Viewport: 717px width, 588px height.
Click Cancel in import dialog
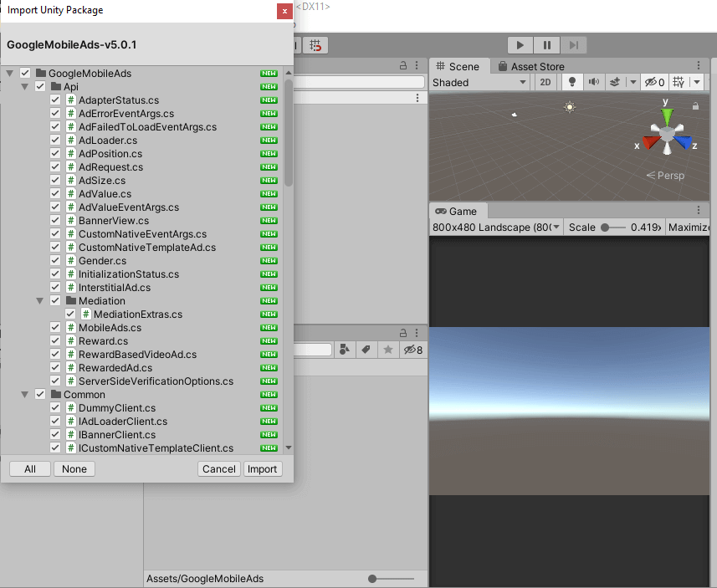click(x=219, y=469)
